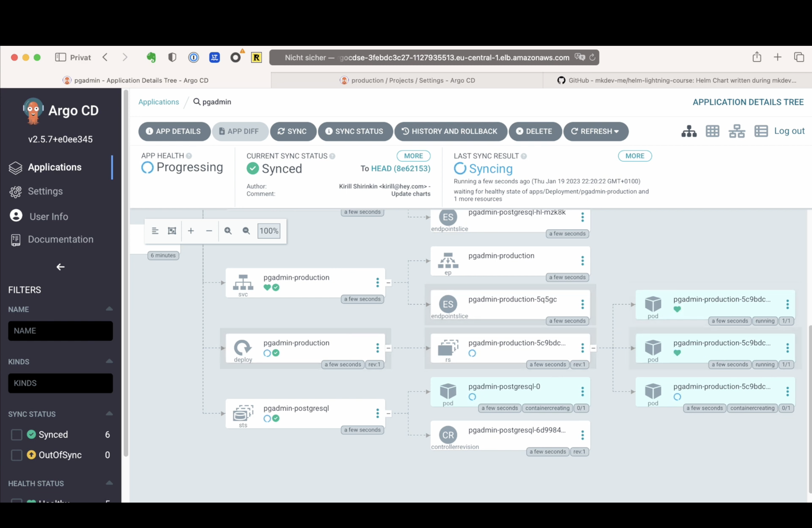
Task: Click the minus collapse-all icon in graph toolbar
Action: point(209,231)
